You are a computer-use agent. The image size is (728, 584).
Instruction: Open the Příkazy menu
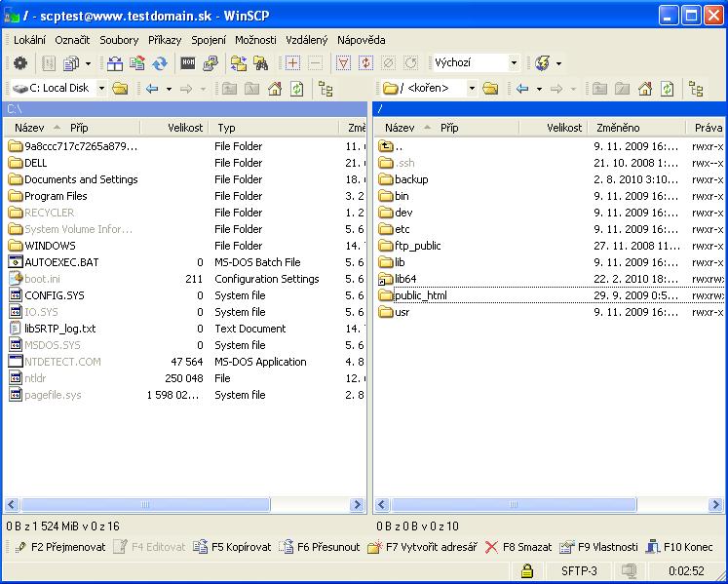tap(165, 40)
